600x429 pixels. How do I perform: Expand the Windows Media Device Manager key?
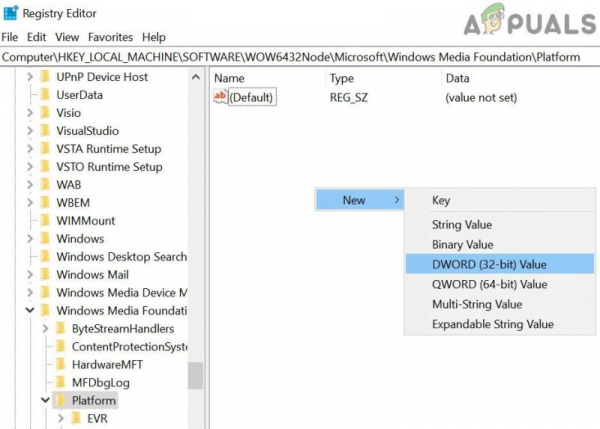30,293
